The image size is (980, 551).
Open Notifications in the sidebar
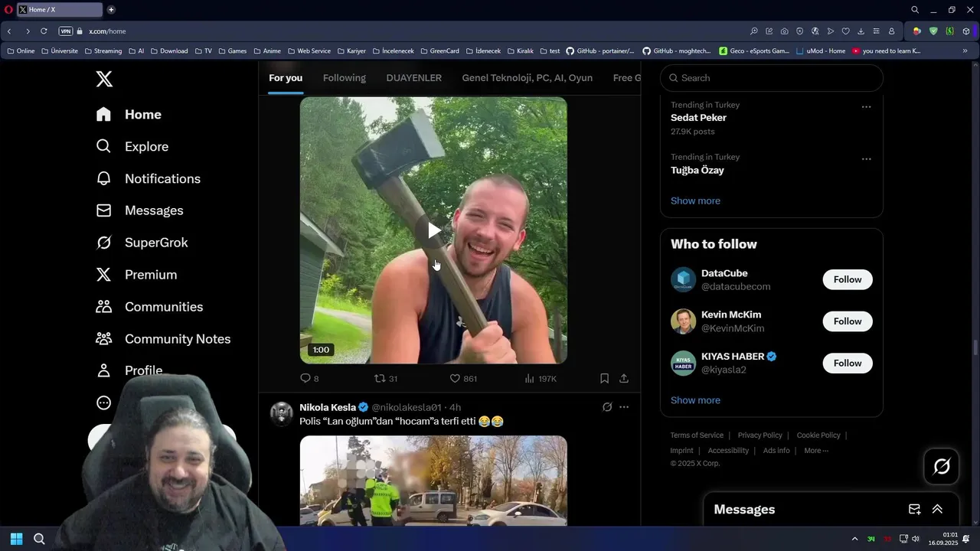point(148,178)
